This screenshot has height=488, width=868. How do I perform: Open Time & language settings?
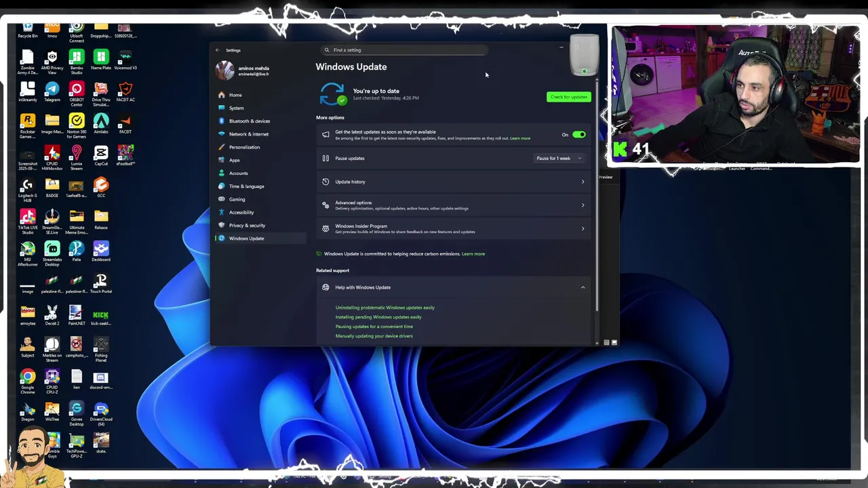(x=260, y=186)
